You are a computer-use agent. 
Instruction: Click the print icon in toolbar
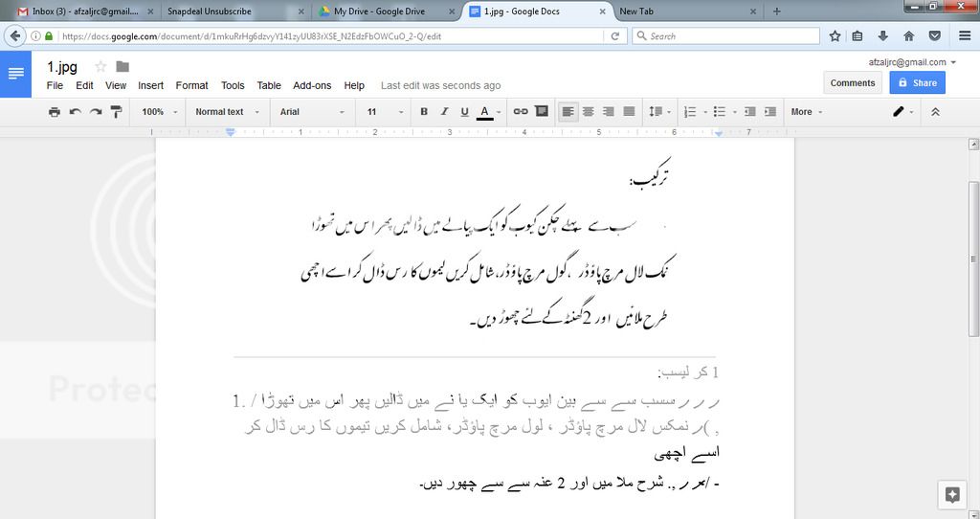(55, 112)
